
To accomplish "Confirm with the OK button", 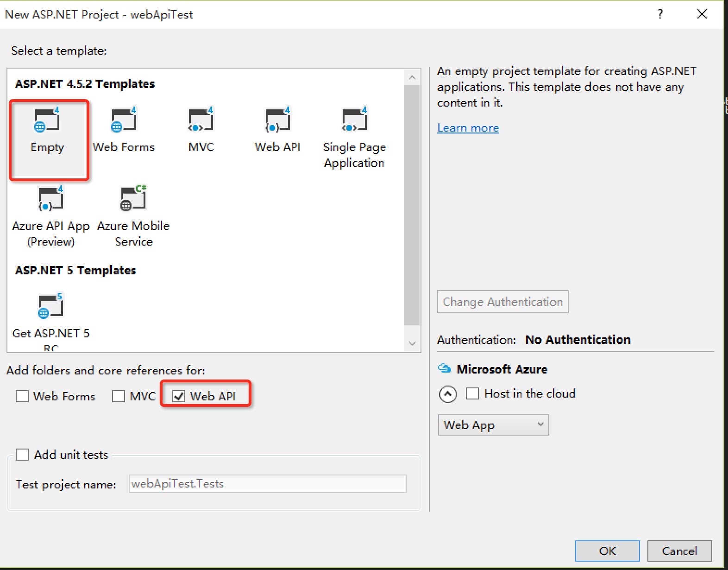I will 608,551.
